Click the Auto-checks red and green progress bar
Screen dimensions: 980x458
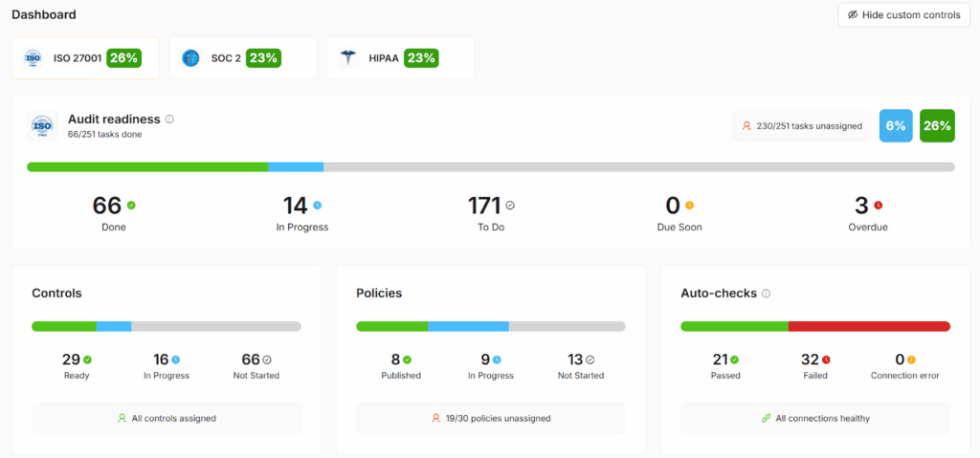coord(815,326)
